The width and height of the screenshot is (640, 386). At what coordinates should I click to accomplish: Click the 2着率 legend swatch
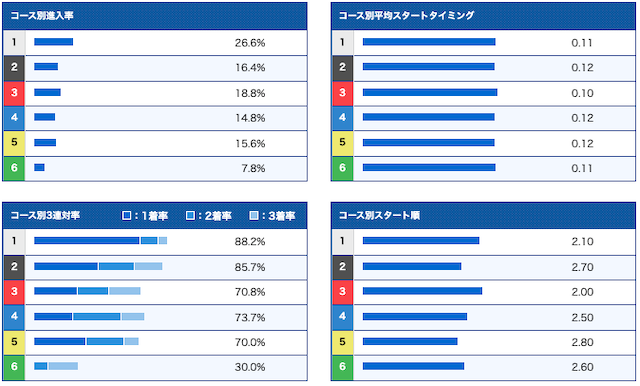click(x=190, y=215)
